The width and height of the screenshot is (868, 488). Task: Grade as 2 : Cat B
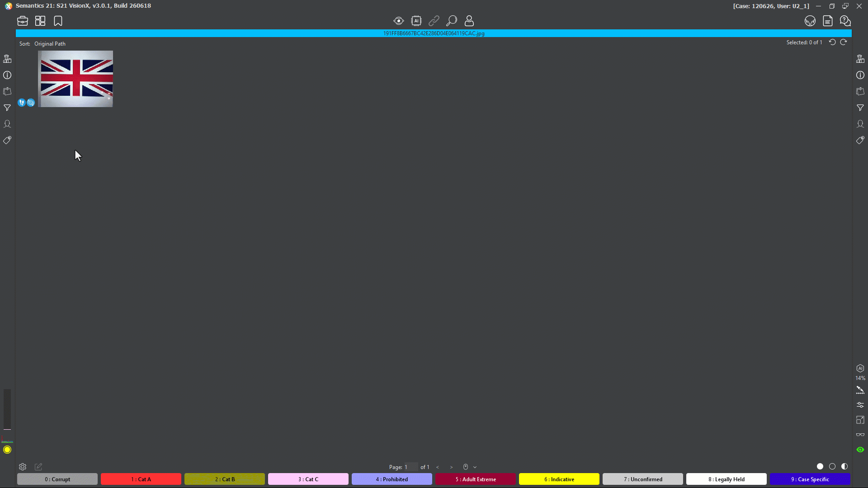coord(225,479)
